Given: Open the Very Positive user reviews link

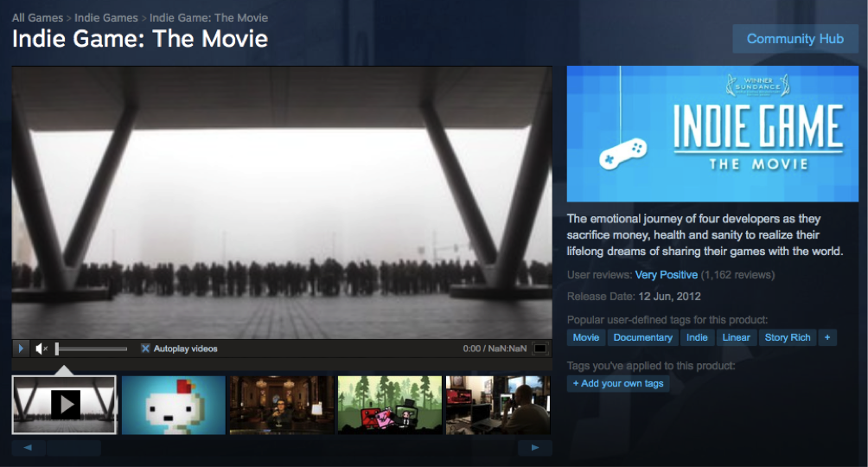Looking at the screenshot, I should pos(666,275).
